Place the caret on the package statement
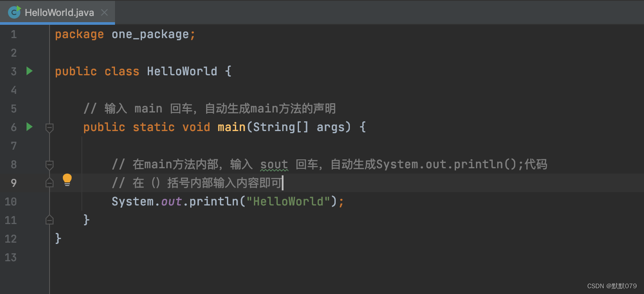 124,34
